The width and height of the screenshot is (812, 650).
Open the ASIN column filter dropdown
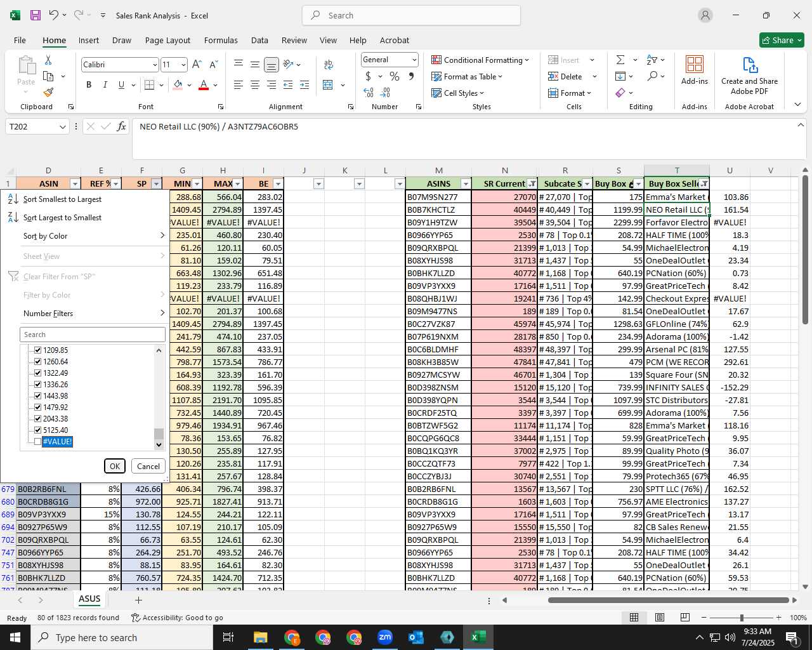(75, 184)
